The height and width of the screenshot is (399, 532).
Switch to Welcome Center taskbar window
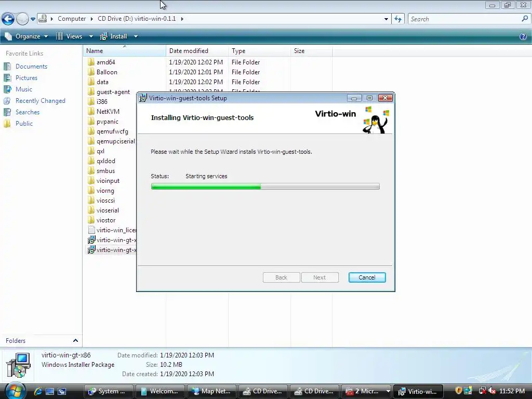coord(160,391)
